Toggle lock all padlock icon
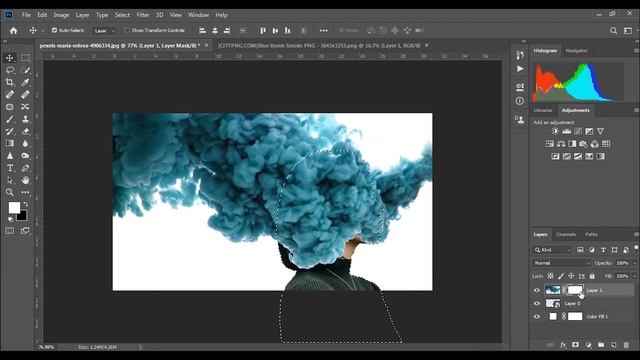The image size is (640, 360). (x=592, y=276)
